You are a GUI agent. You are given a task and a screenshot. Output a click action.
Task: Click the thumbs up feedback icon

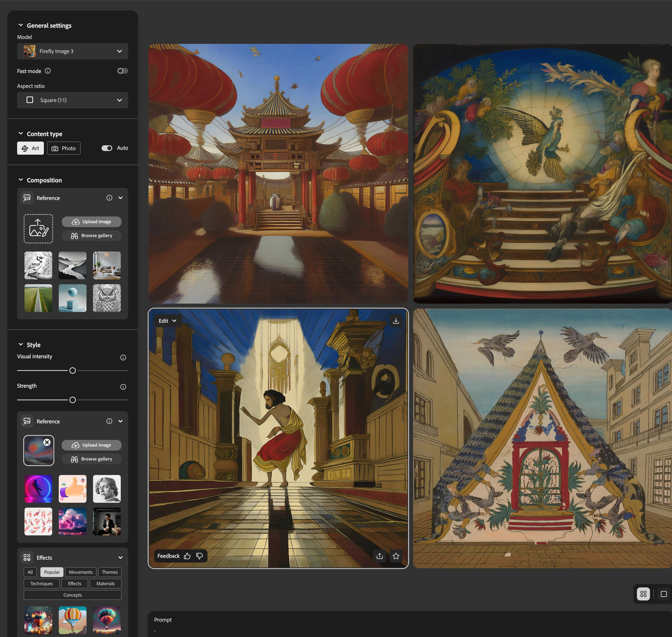(187, 556)
